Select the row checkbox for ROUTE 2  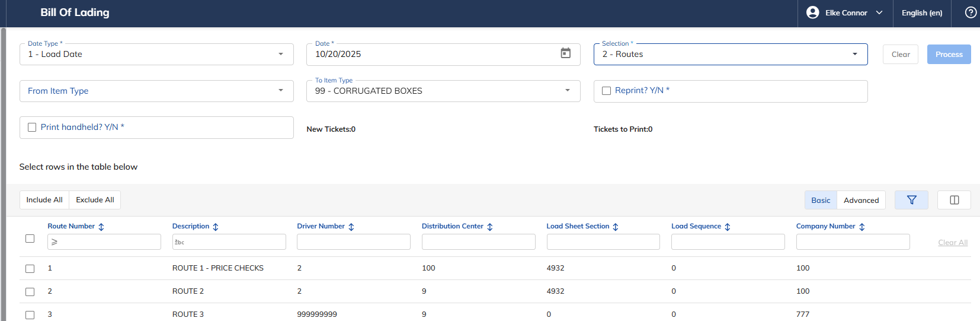[30, 292]
